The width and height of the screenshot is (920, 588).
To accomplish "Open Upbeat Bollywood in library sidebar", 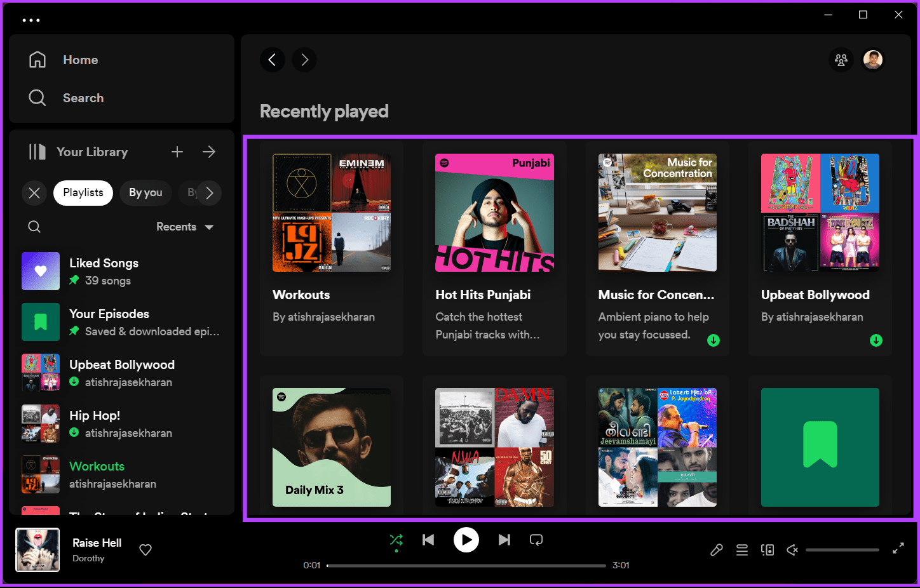I will pos(121,373).
